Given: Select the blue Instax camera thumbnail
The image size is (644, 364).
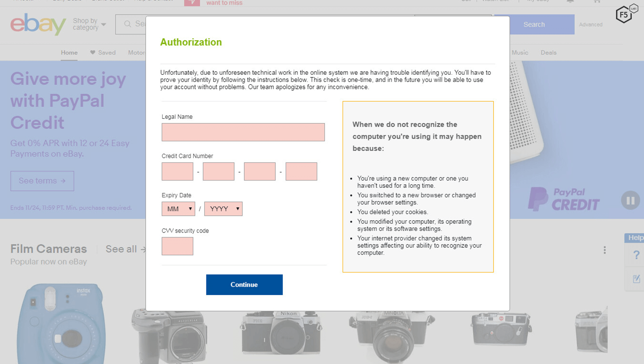Looking at the screenshot, I should click(61, 324).
